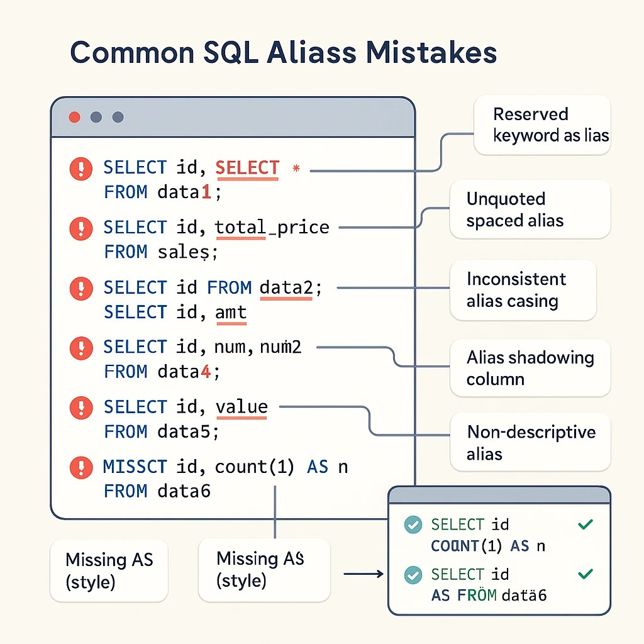The height and width of the screenshot is (644, 644).
Task: Click the red underlined SELECT keyword
Action: coord(247,168)
